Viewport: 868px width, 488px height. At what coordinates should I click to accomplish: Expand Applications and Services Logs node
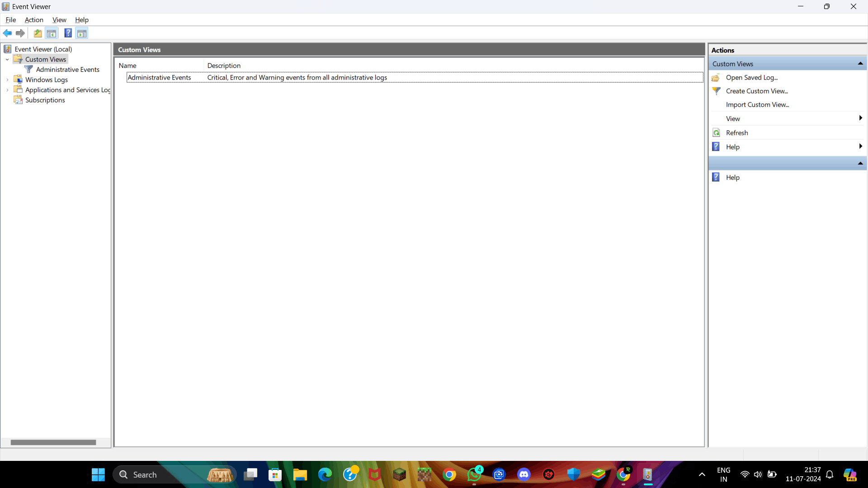[x=7, y=90]
